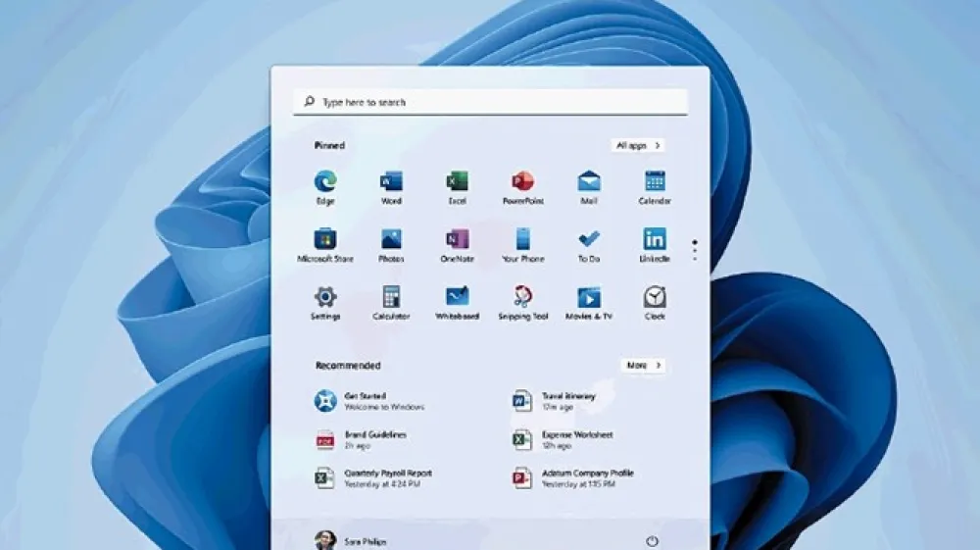Open Quarterly Payroll Report spreadsheet
Viewport: 980px width, 550px height.
(373, 478)
